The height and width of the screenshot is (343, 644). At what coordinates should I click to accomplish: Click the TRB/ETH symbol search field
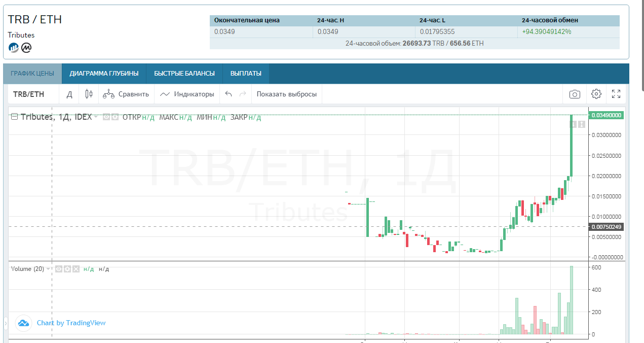pyautogui.click(x=33, y=94)
